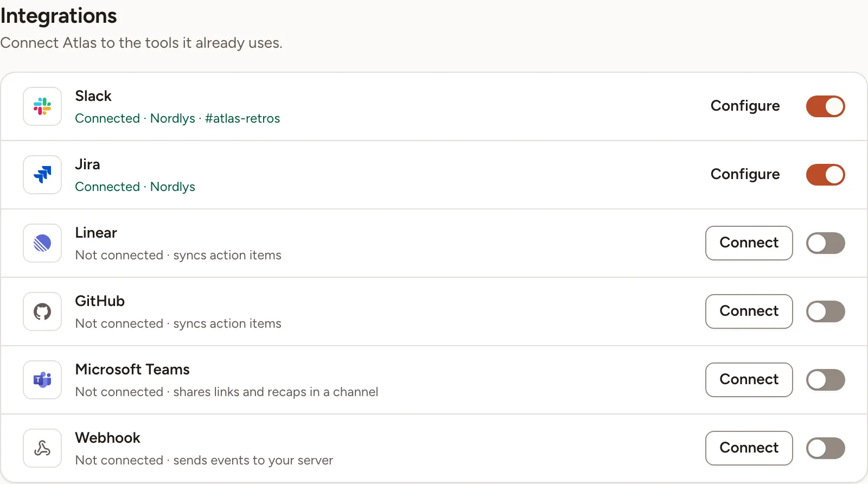Click 'sends events to your server' text
Screen dimensions: 868x484
(x=253, y=460)
